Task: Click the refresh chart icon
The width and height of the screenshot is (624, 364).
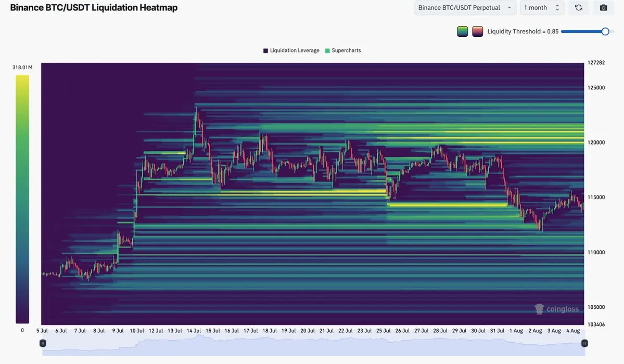Action: [x=579, y=8]
